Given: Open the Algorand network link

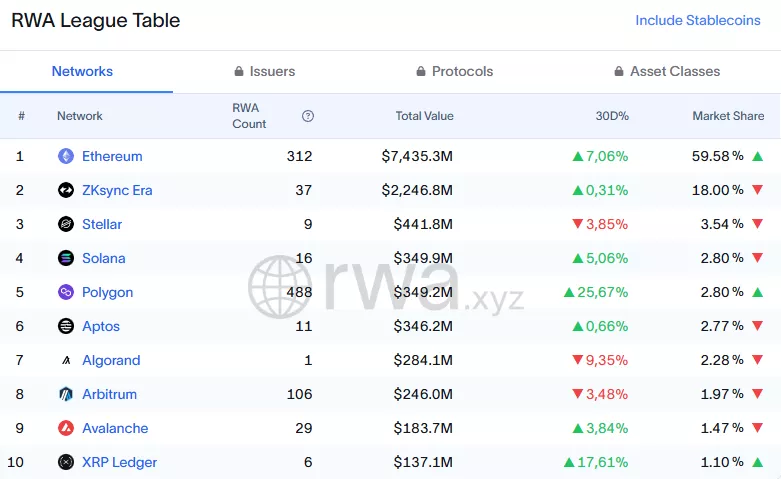Looking at the screenshot, I should (x=110, y=360).
